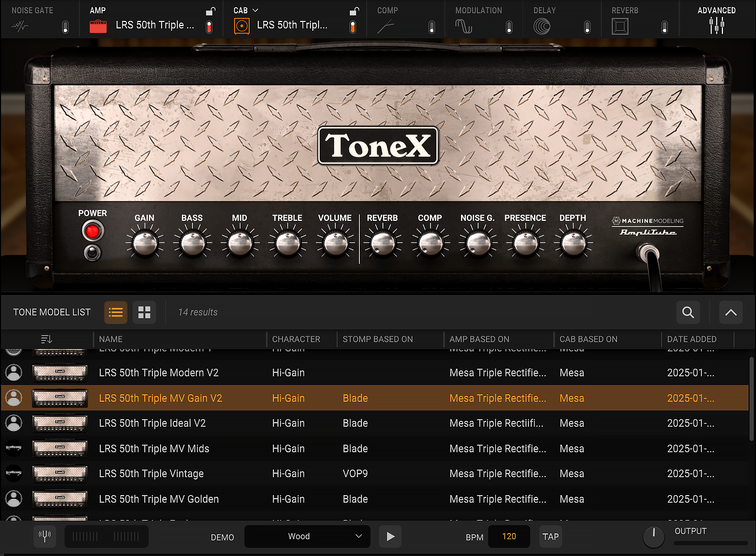
Task: Click creator logo on Triple Vintage row
Action: click(13, 473)
